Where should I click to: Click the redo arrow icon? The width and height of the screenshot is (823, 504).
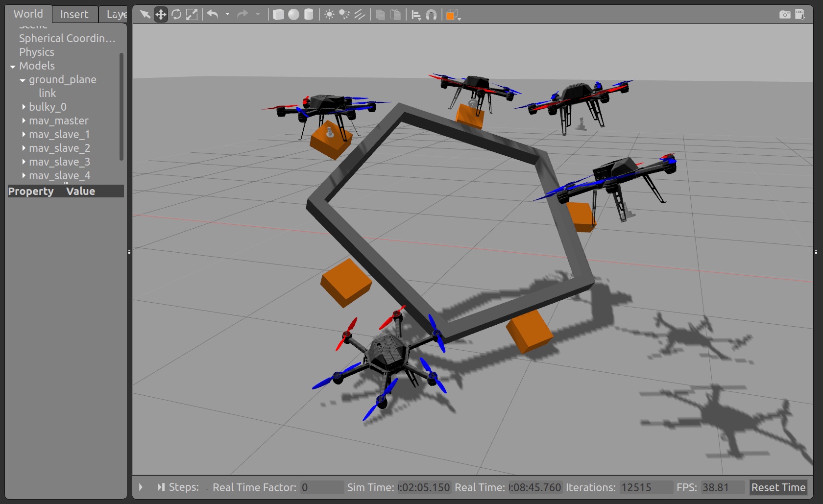point(242,14)
